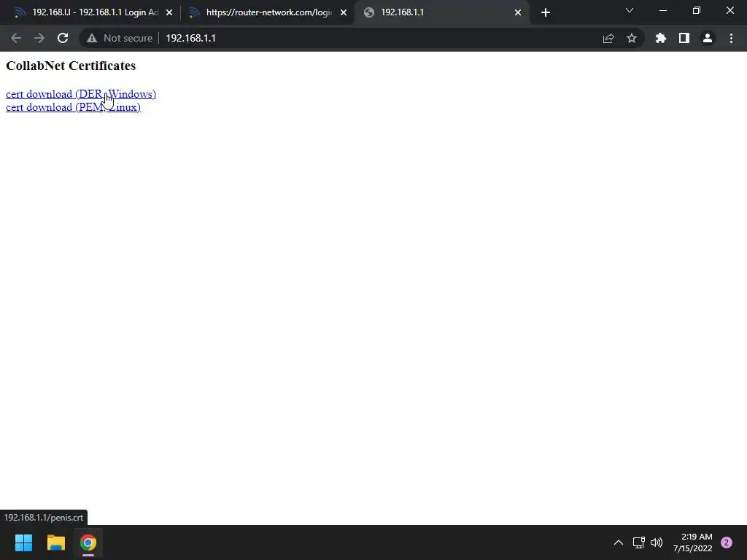Close the active 192.168.1.1 tab
Viewport: 747px width, 560px height.
[x=518, y=12]
